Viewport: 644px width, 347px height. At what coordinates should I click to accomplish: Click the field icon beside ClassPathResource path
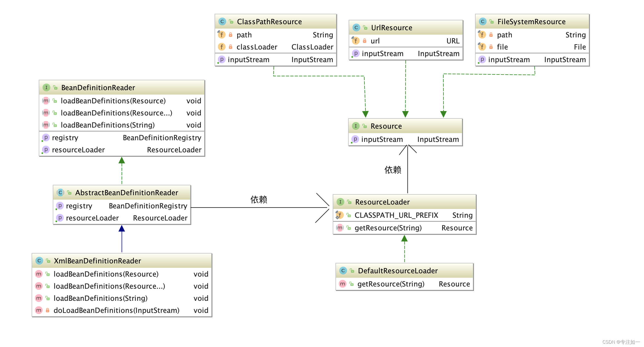pyautogui.click(x=221, y=35)
